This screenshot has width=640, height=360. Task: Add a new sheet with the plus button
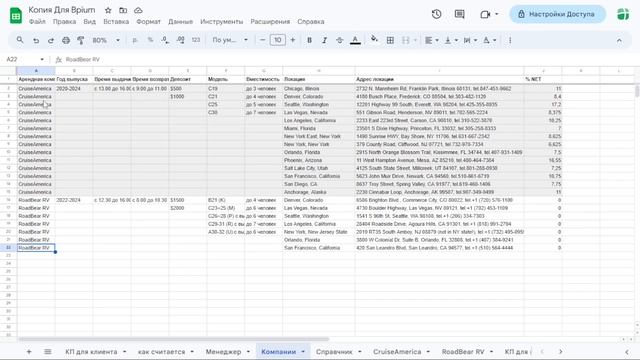(x=29, y=351)
